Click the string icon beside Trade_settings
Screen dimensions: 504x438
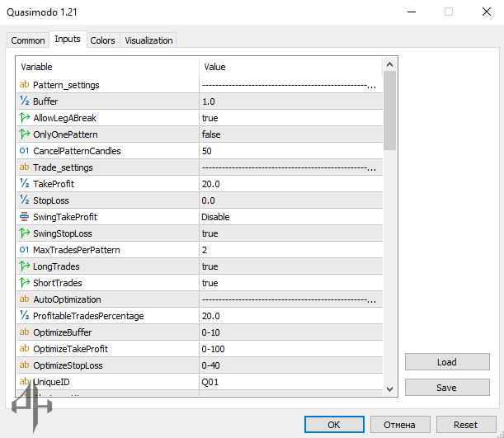point(24,167)
